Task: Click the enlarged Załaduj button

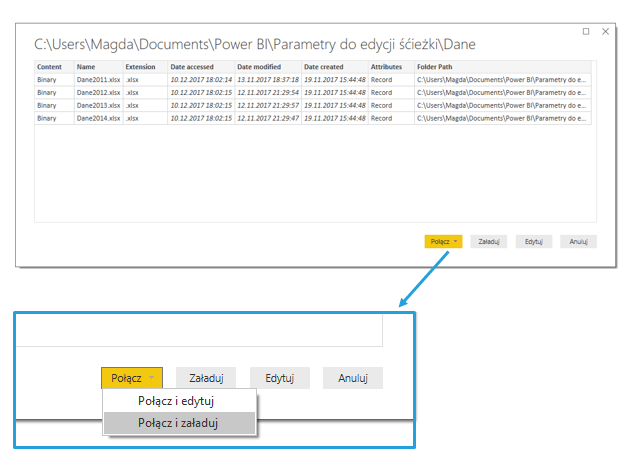Action: coord(206,377)
